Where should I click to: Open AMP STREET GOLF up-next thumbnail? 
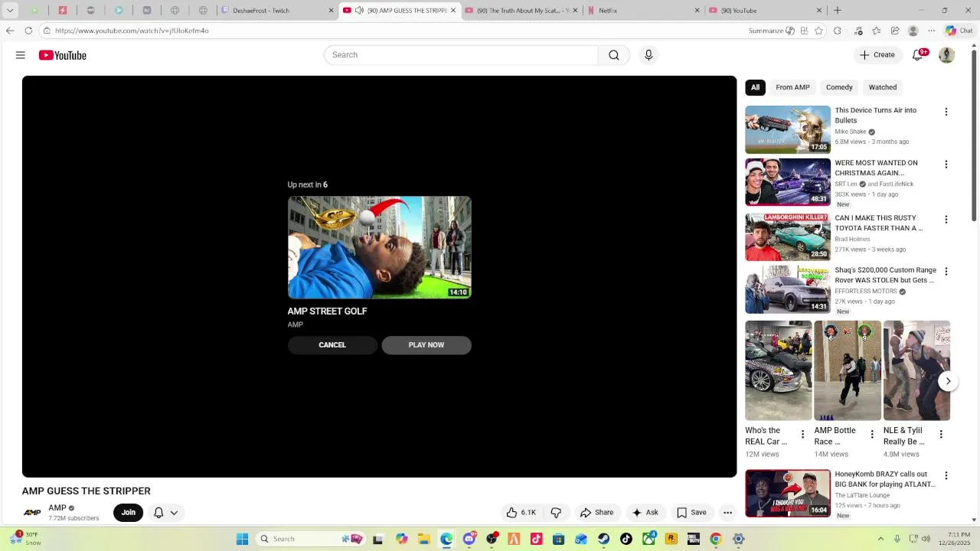coord(380,247)
